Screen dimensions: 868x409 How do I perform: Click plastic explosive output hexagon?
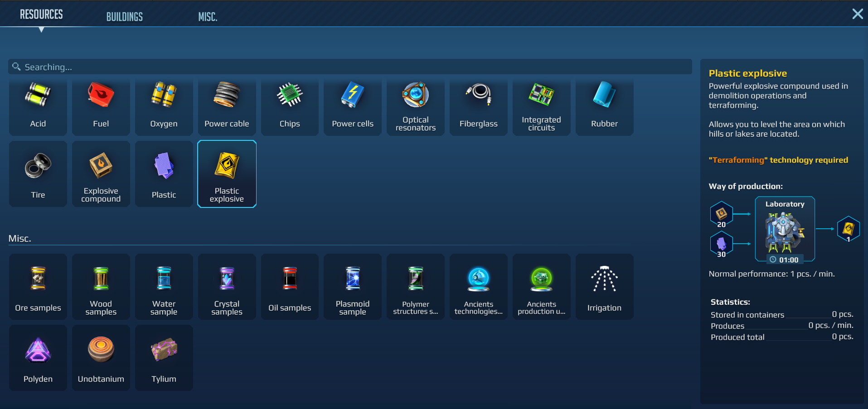[x=849, y=229]
